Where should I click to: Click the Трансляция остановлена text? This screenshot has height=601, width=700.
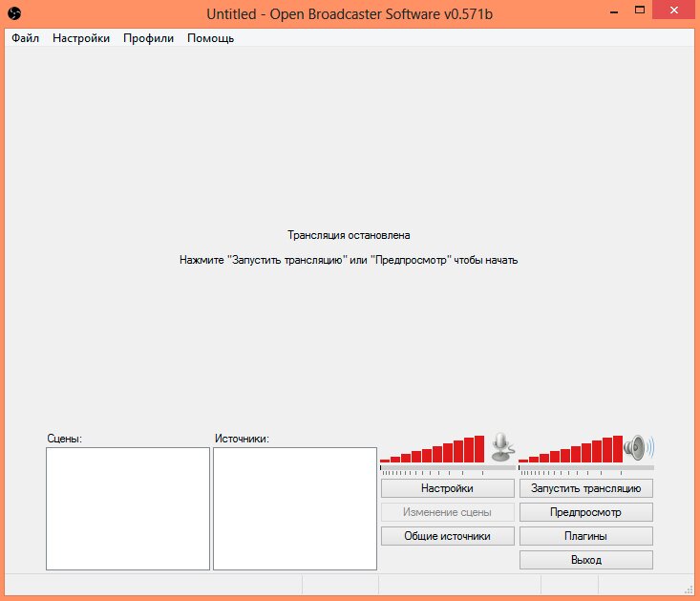pos(349,235)
